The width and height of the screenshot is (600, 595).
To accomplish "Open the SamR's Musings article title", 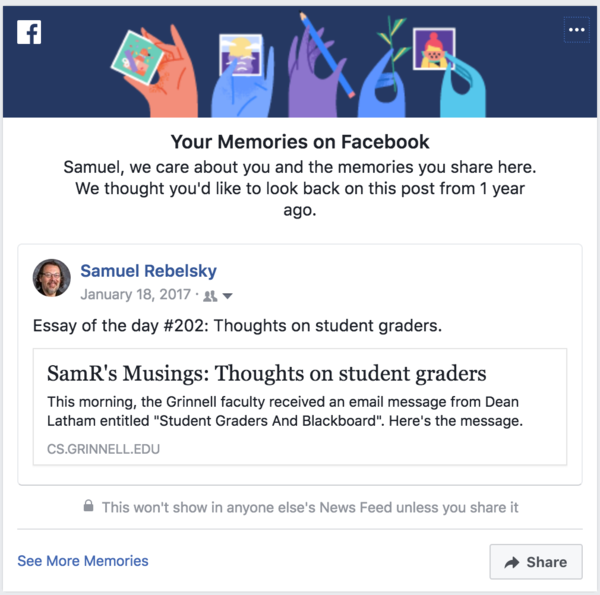I will coord(267,374).
